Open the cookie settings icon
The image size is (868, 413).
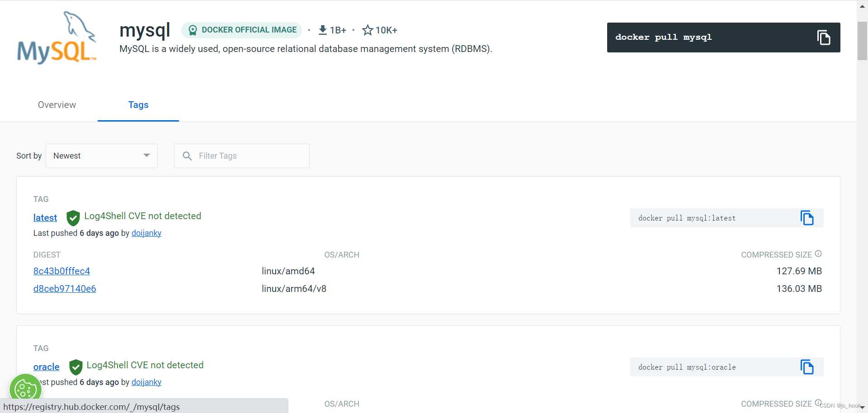point(25,389)
